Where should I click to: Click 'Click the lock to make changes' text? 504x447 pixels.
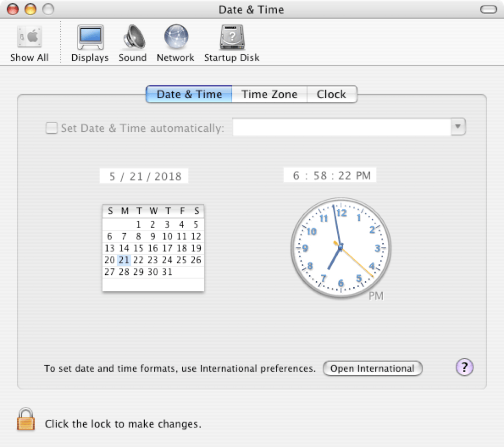pyautogui.click(x=123, y=424)
